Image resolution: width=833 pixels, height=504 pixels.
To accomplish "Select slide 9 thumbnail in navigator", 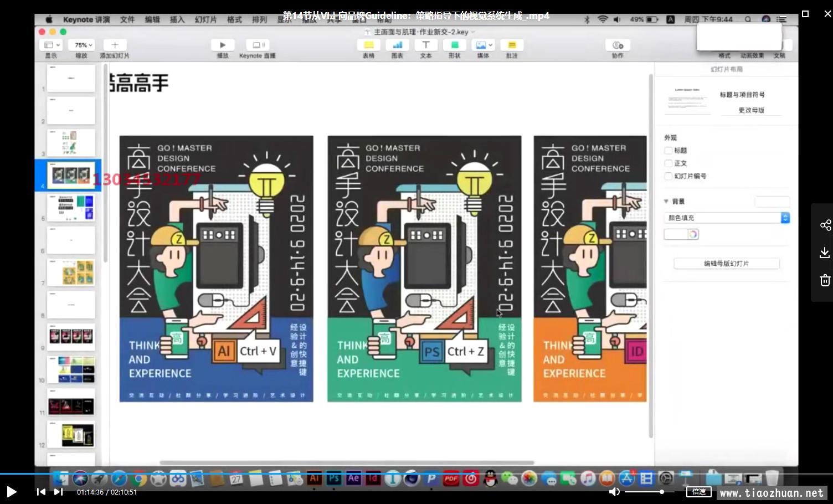I will click(x=71, y=337).
